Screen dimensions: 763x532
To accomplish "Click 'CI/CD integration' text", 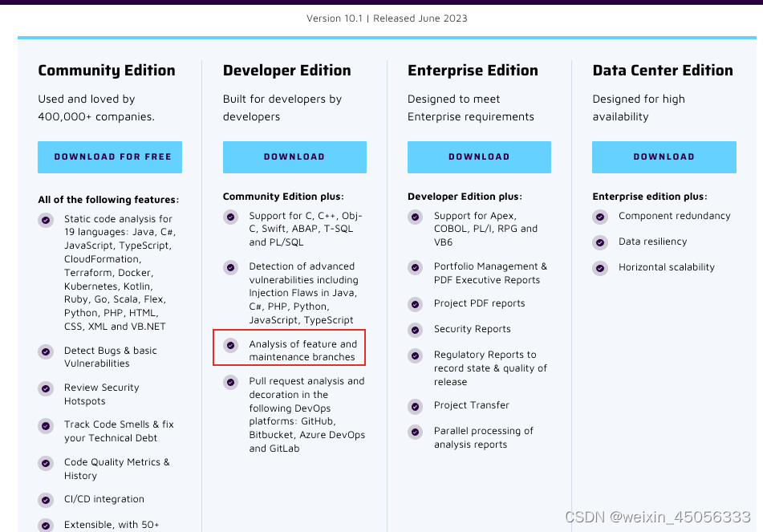I will point(104,499).
